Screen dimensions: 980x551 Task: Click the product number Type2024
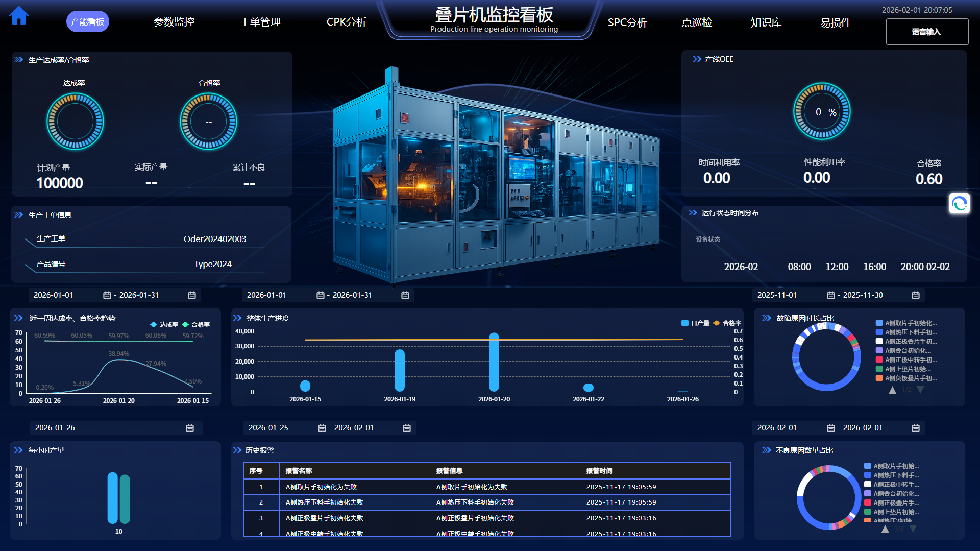coord(213,264)
